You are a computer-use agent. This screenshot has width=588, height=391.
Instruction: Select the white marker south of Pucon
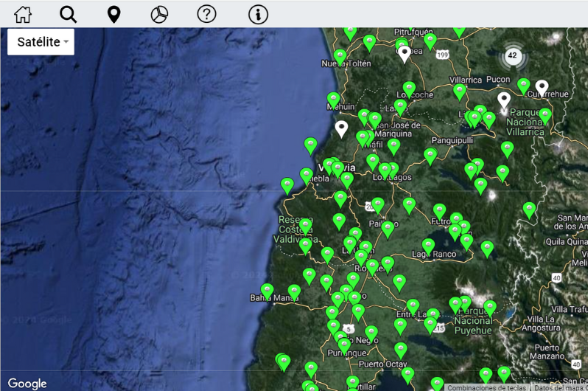click(x=504, y=100)
